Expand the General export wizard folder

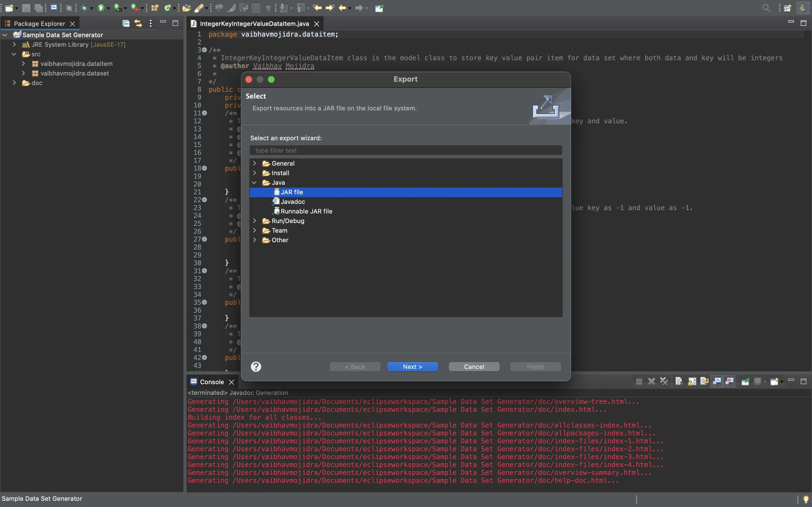coord(255,163)
